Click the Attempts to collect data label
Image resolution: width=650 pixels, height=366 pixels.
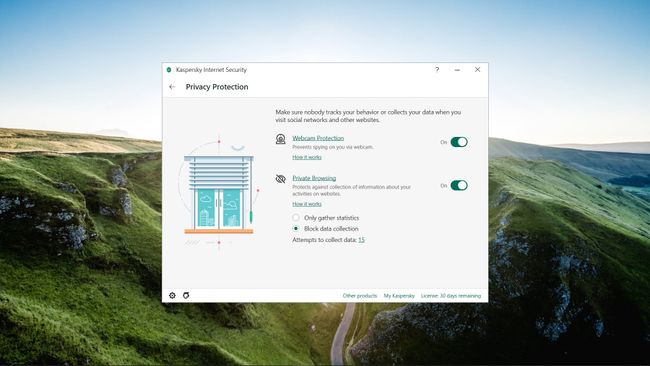point(325,240)
